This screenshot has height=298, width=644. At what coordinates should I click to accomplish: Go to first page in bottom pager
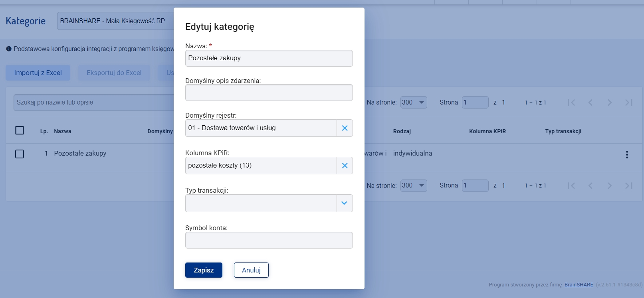[571, 186]
